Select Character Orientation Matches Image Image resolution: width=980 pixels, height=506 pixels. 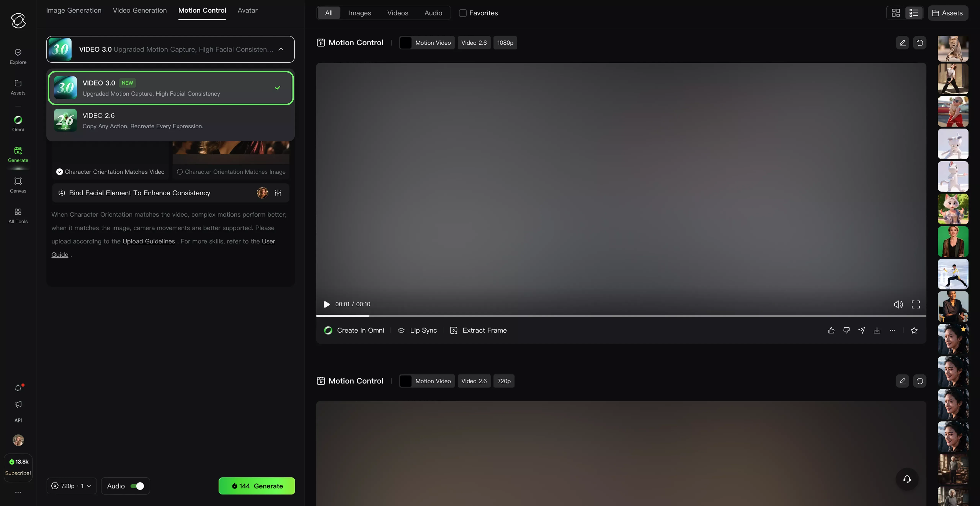231,172
